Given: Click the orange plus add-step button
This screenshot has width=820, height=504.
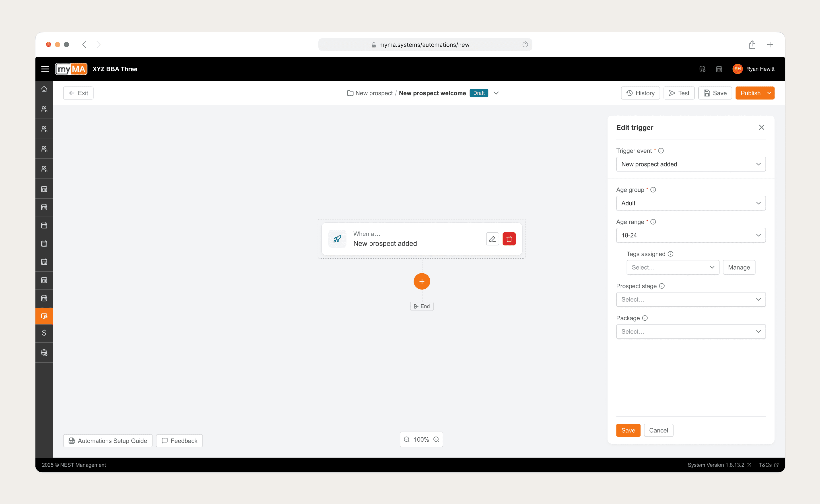Looking at the screenshot, I should pos(422,281).
